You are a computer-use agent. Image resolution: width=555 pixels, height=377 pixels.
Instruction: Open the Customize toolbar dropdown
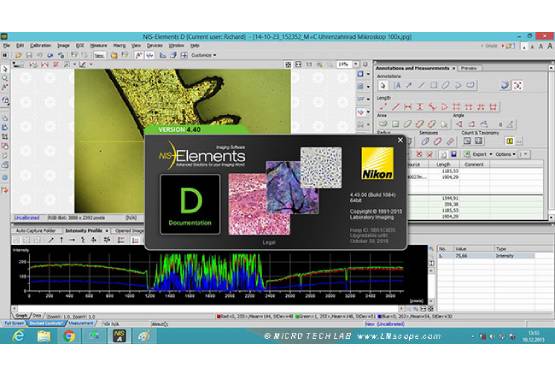coord(204,55)
